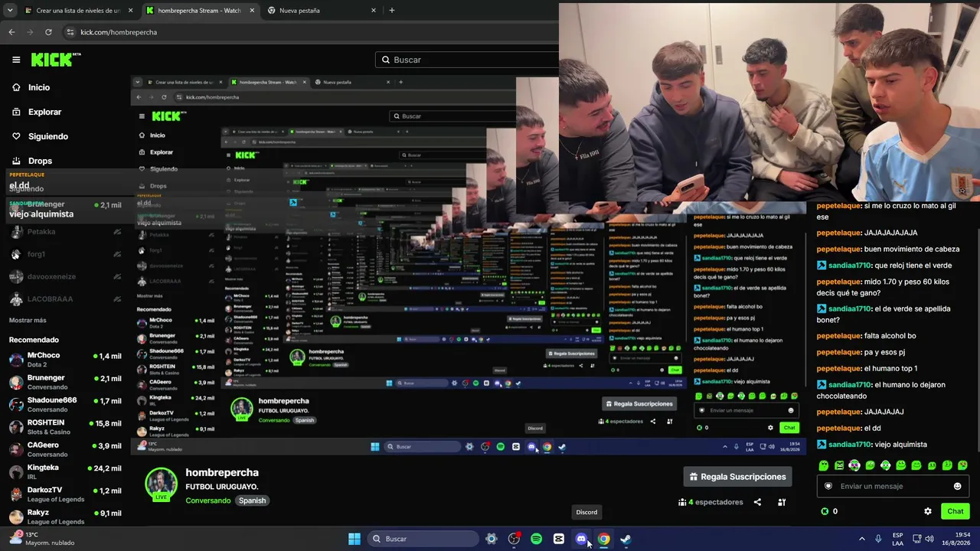
Task: Open the ESP LAA language switcher
Action: click(x=897, y=539)
